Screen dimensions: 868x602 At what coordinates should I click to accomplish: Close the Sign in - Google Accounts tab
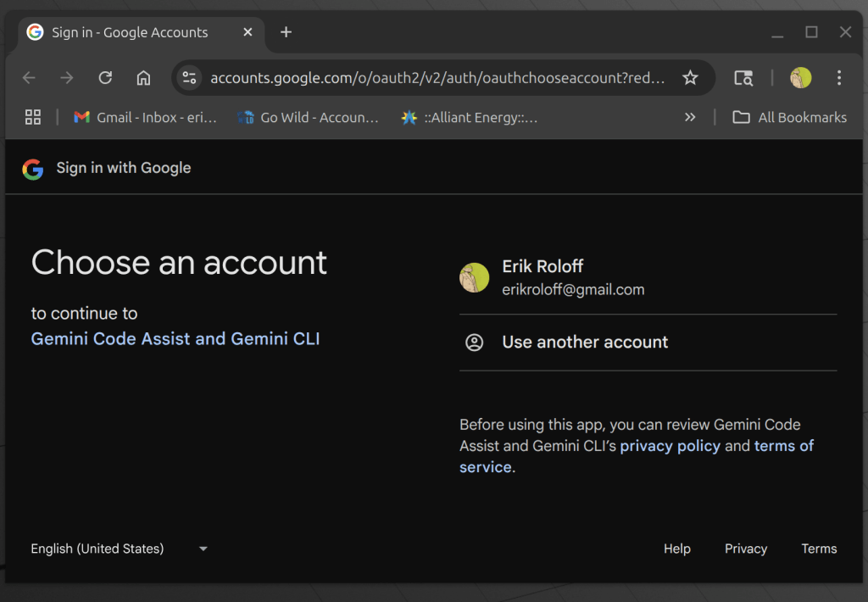coord(248,32)
